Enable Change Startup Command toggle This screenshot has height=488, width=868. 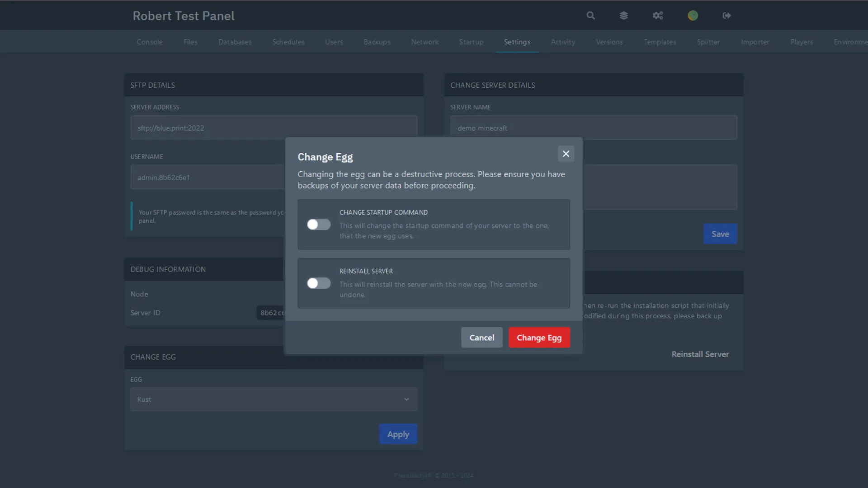pyautogui.click(x=319, y=225)
